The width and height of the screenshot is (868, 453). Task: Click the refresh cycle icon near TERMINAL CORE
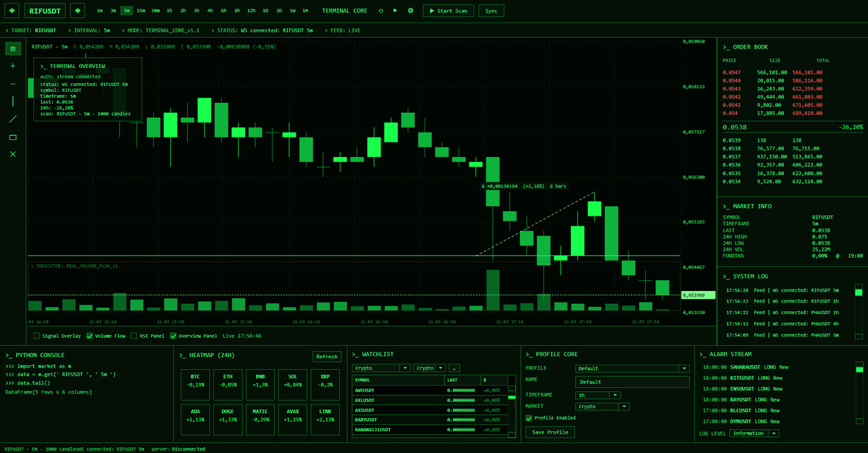coord(380,11)
